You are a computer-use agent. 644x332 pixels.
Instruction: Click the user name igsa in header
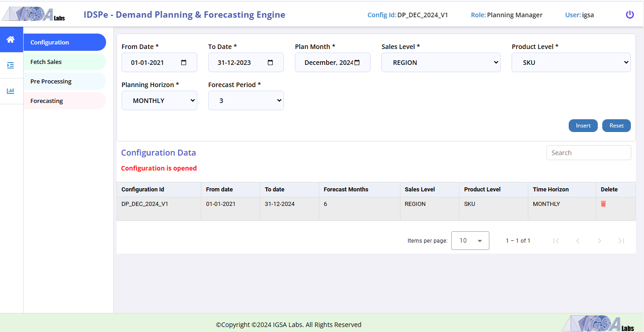click(x=588, y=15)
